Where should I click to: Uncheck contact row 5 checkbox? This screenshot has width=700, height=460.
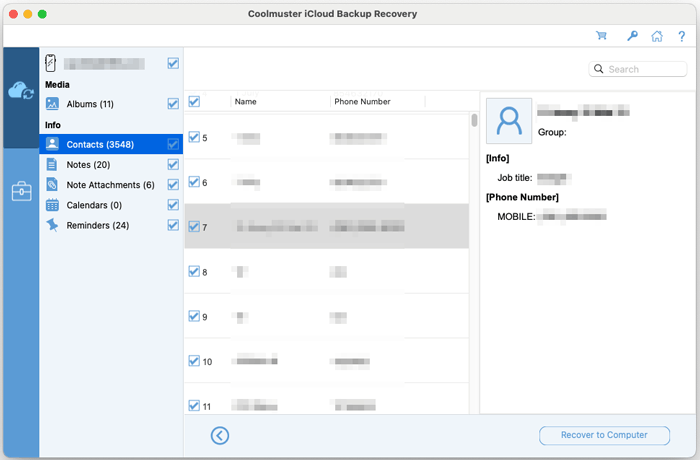pyautogui.click(x=194, y=137)
